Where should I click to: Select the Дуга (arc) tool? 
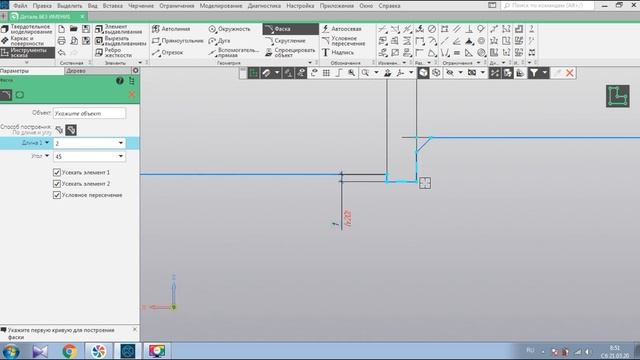point(219,41)
